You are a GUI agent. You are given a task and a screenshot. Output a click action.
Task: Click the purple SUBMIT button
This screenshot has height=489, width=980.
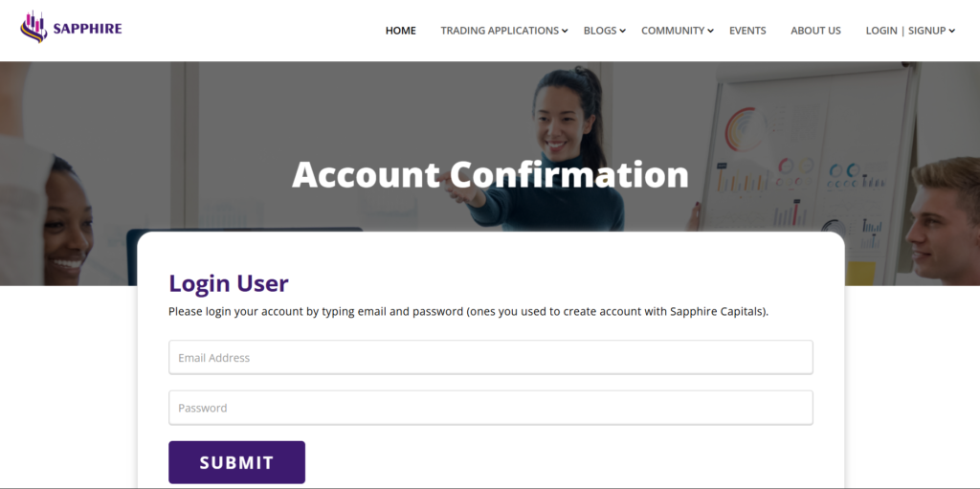pyautogui.click(x=237, y=462)
